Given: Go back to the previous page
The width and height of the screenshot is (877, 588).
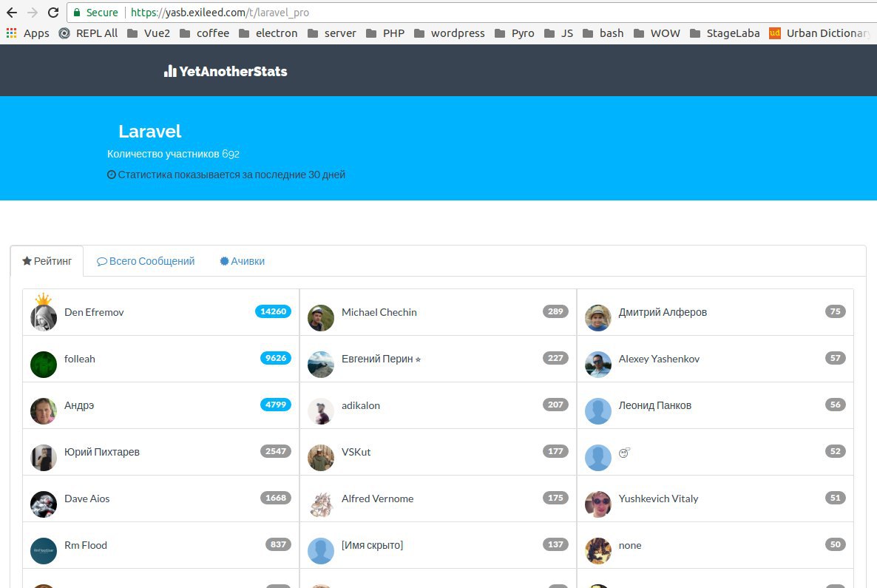Looking at the screenshot, I should 12,13.
